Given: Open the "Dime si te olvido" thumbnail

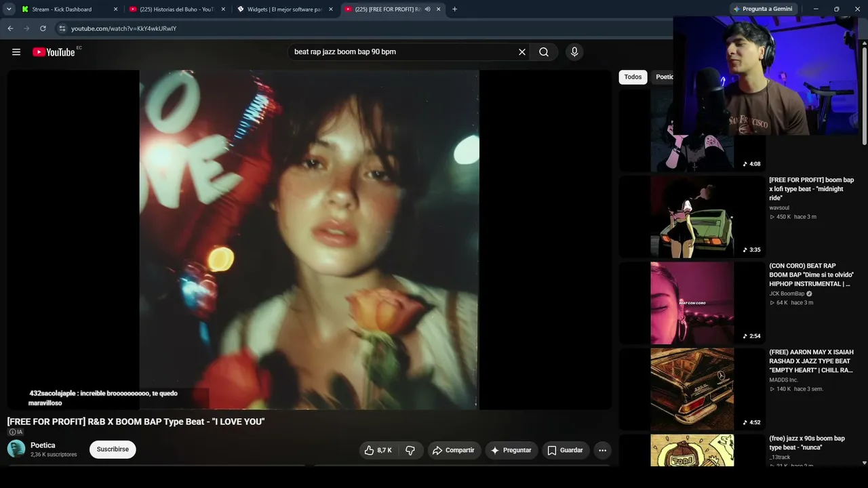Looking at the screenshot, I should click(x=692, y=303).
